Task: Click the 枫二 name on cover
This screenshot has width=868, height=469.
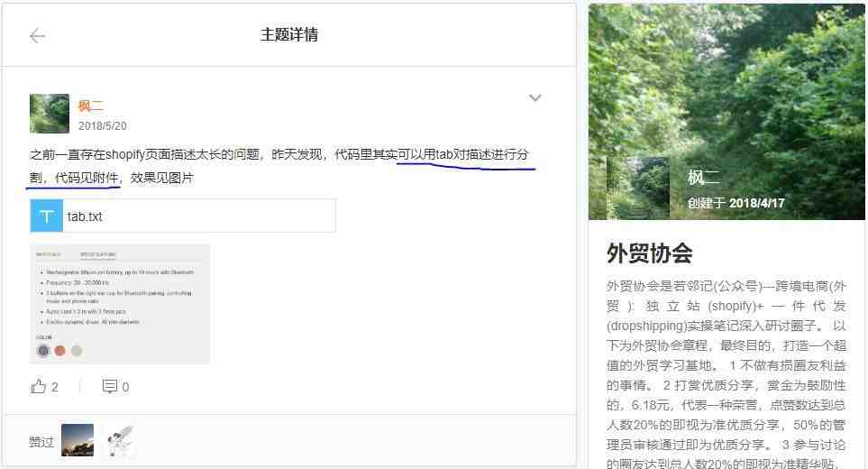Action: (704, 177)
